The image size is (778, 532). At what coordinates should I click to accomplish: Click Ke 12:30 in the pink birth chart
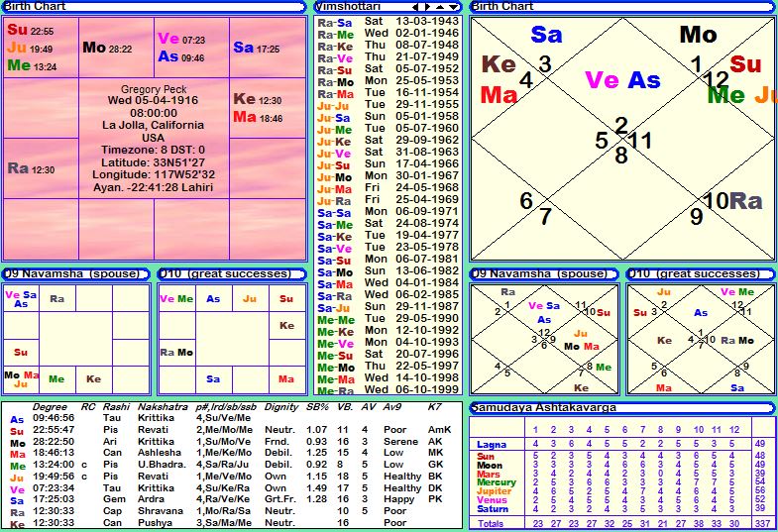(x=258, y=99)
